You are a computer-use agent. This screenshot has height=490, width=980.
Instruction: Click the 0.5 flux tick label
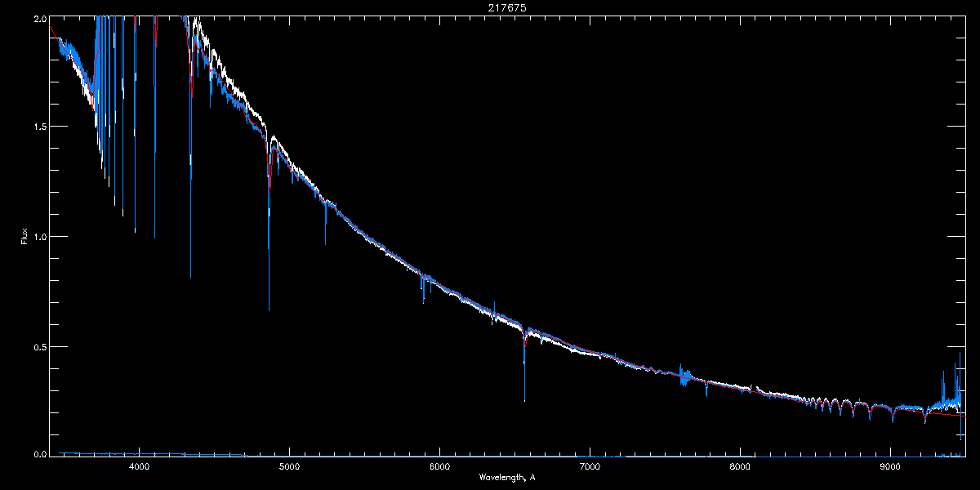point(38,346)
